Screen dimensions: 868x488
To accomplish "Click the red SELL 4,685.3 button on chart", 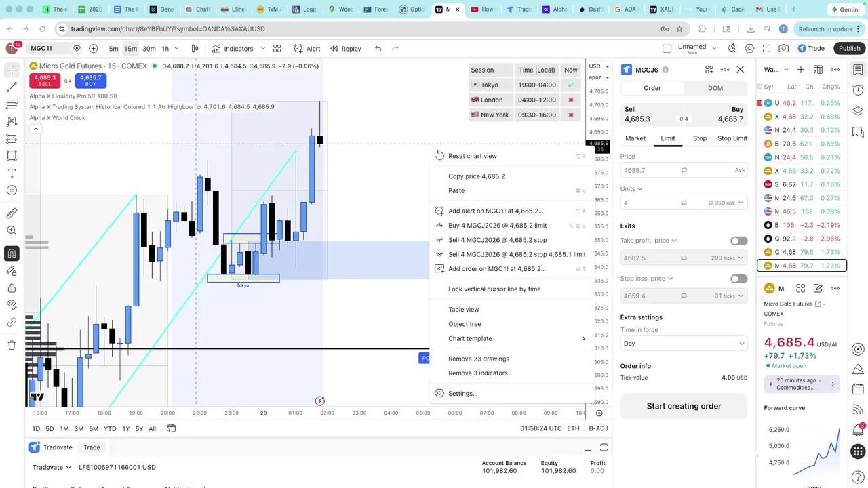I will (x=45, y=81).
